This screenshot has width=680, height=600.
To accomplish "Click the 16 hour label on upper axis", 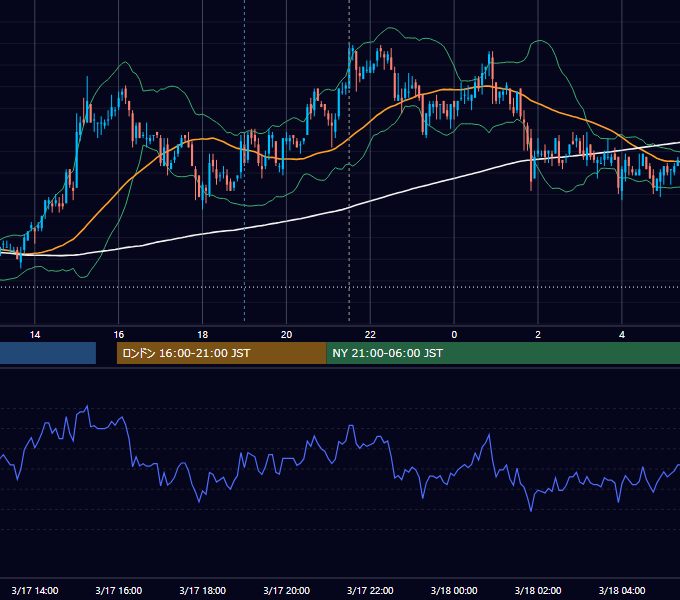I will 119,335.
